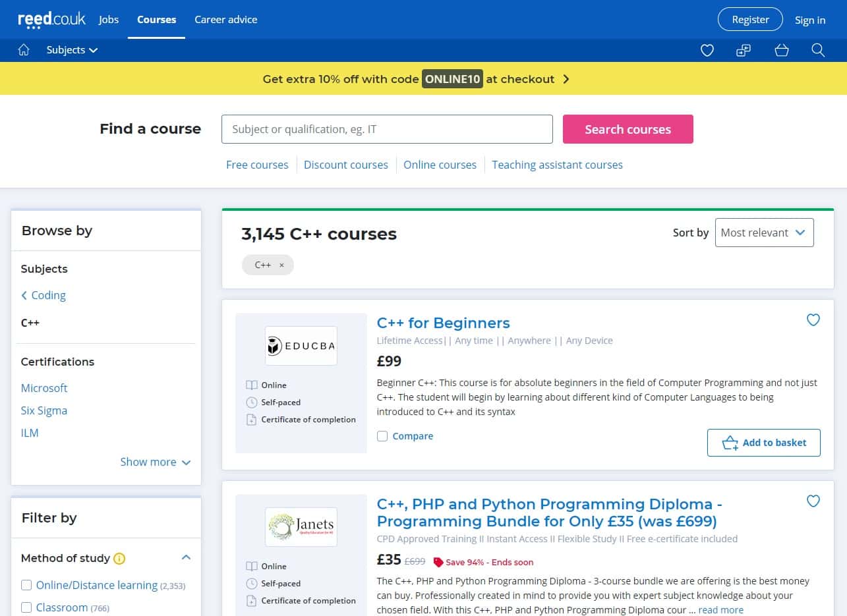
Task: Select the Microsoft certification
Action: [x=44, y=388]
